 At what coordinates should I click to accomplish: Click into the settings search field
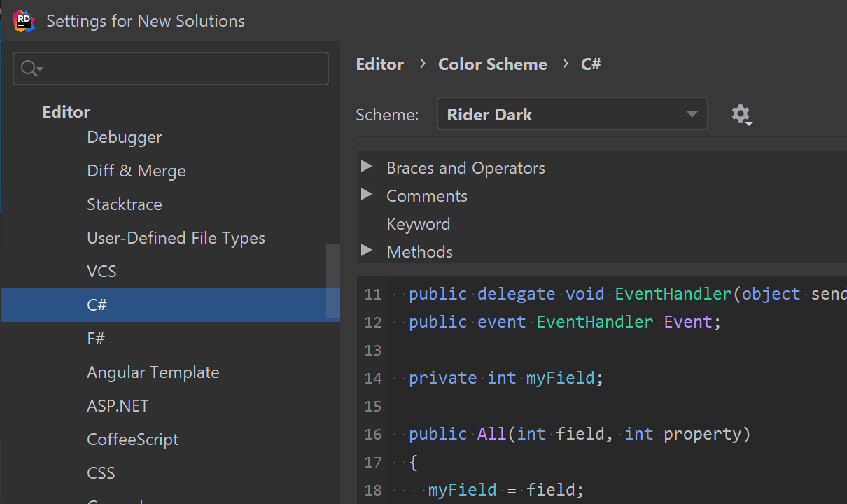[182, 69]
